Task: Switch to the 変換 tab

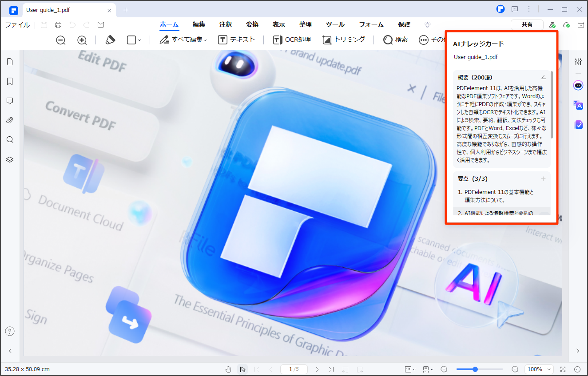Action: click(x=252, y=25)
